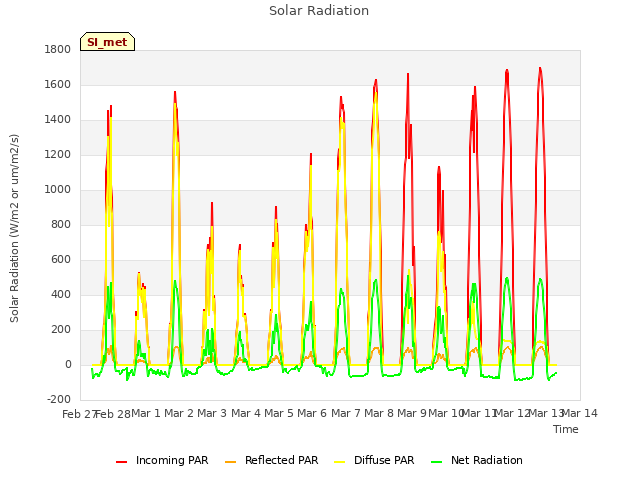Click the 400 y-axis tick label
Image resolution: width=640 pixels, height=480 pixels.
pyautogui.click(x=61, y=294)
